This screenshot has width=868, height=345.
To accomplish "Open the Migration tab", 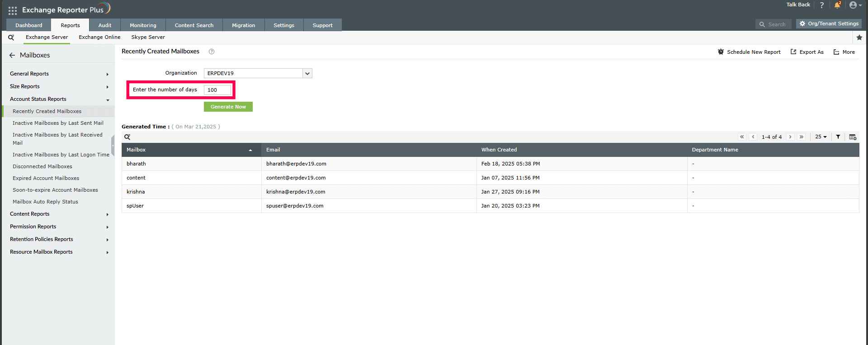I will tap(244, 25).
